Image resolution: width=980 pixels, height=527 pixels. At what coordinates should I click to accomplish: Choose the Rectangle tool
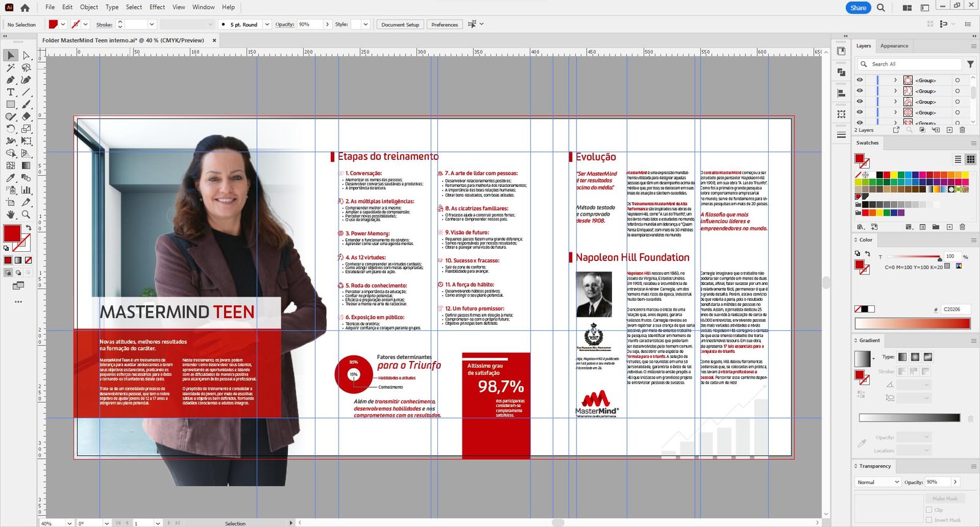(x=10, y=104)
